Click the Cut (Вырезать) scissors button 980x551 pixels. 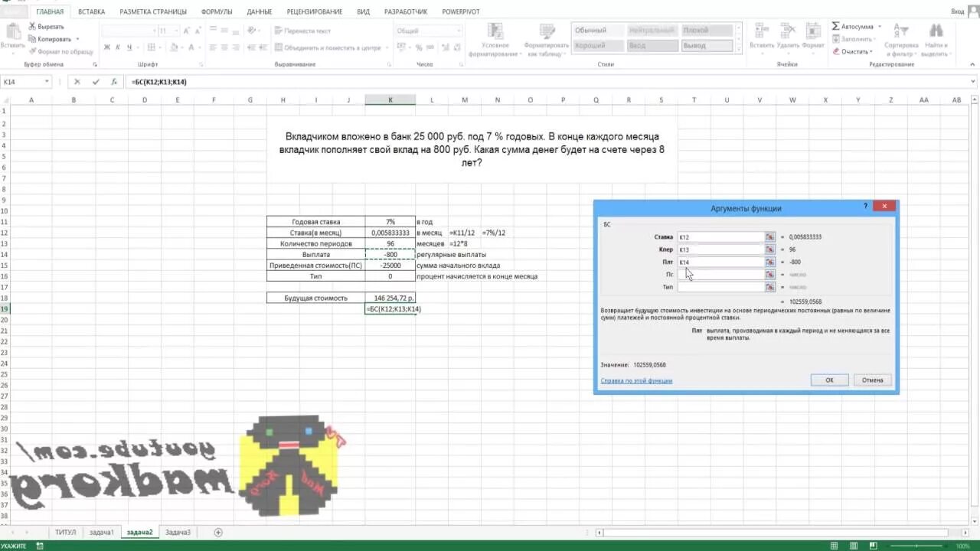tap(47, 27)
